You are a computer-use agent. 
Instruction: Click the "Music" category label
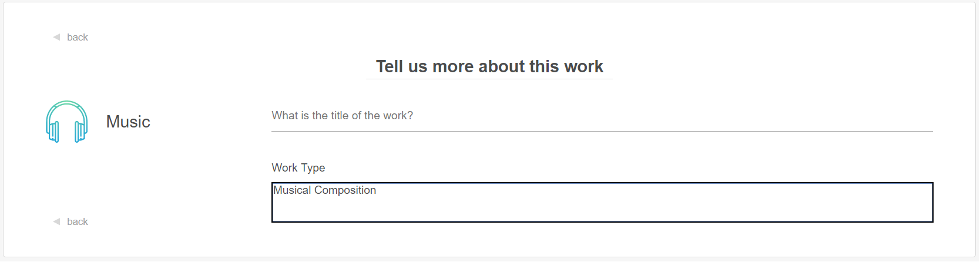click(x=128, y=122)
